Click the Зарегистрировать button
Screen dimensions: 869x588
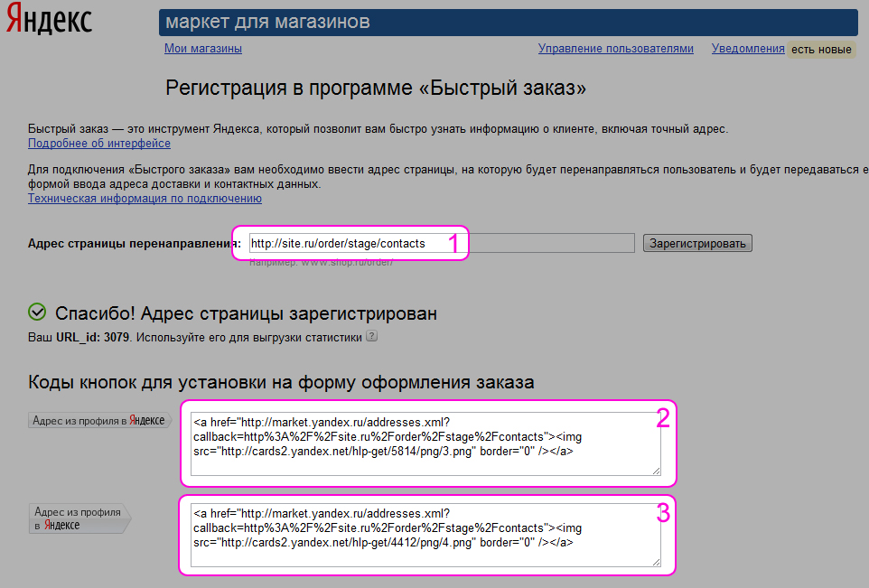697,243
